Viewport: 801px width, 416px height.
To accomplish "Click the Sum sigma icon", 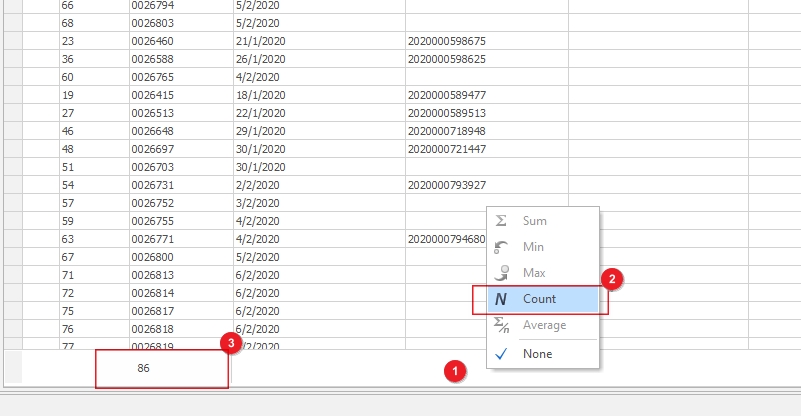I will pyautogui.click(x=502, y=220).
